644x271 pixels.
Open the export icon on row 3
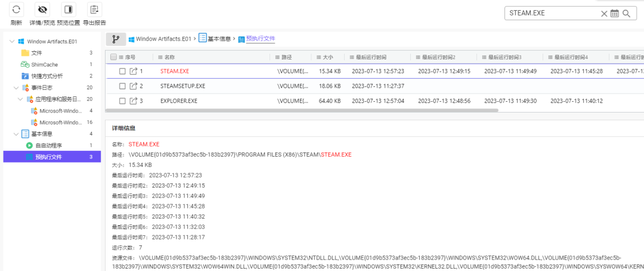(133, 101)
